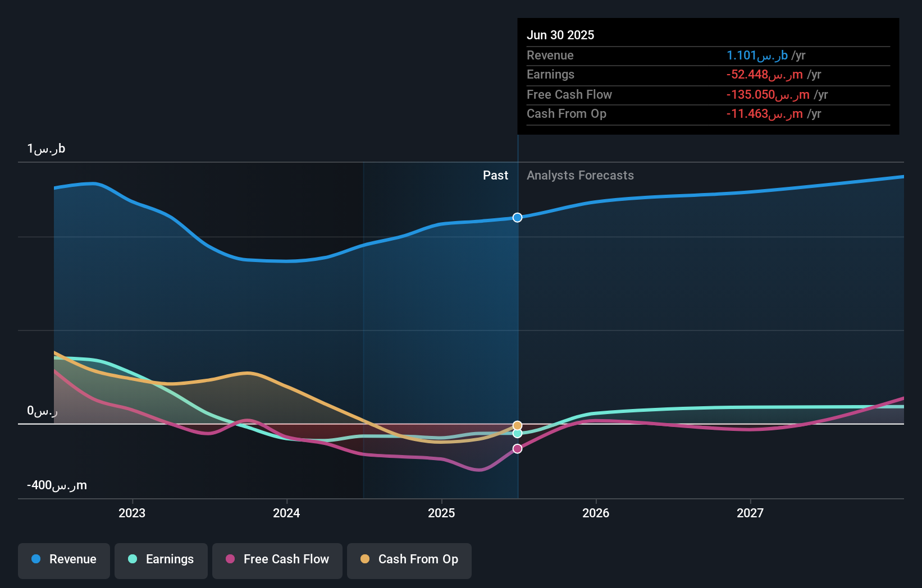Click the yellow Cash From Op chart marker
The width and height of the screenshot is (922, 588).
point(517,425)
